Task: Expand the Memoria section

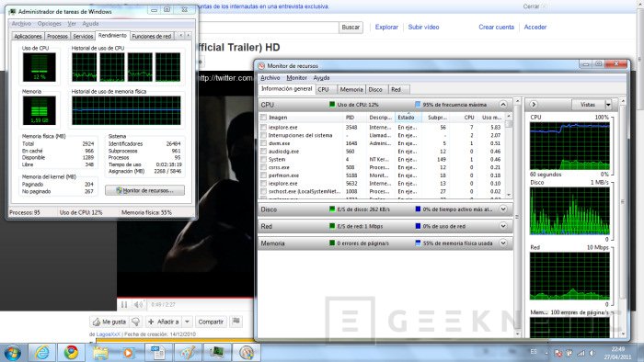Action: coord(503,243)
